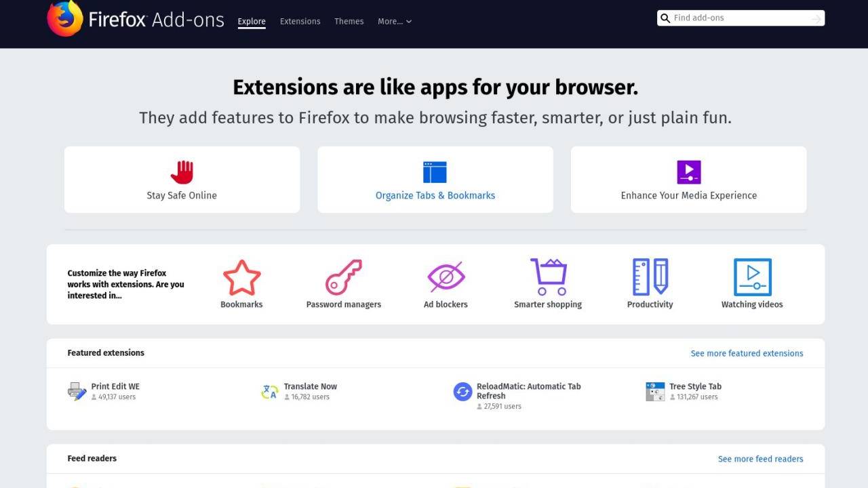Open the Bookmarks category label
868x488 pixels.
[241, 304]
